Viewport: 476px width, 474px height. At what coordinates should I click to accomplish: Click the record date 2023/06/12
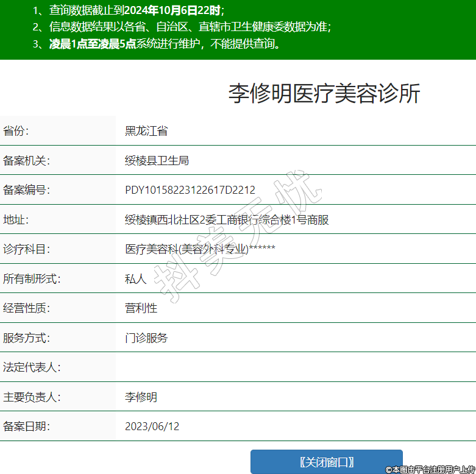click(x=152, y=426)
